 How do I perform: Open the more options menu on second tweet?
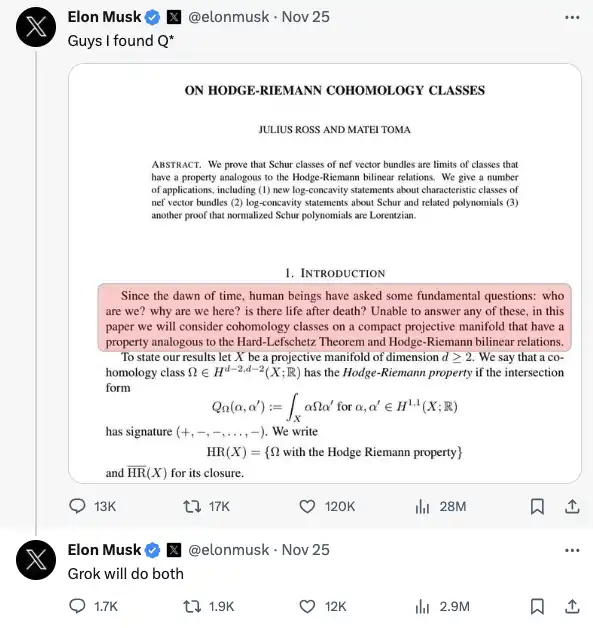click(572, 550)
